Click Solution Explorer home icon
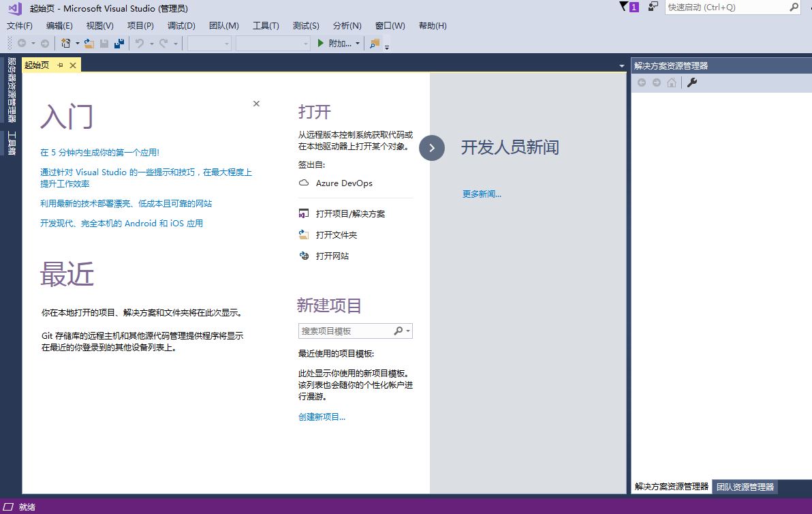This screenshot has width=812, height=514. (x=672, y=82)
